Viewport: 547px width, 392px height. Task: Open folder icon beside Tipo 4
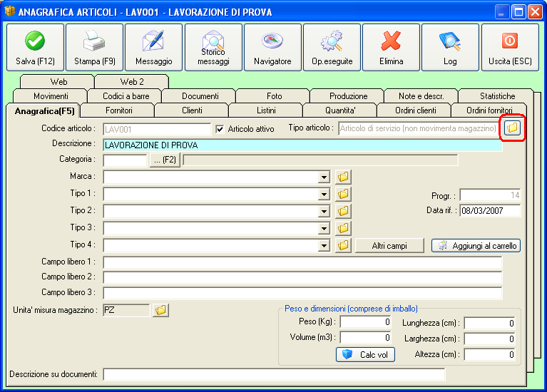(x=343, y=245)
